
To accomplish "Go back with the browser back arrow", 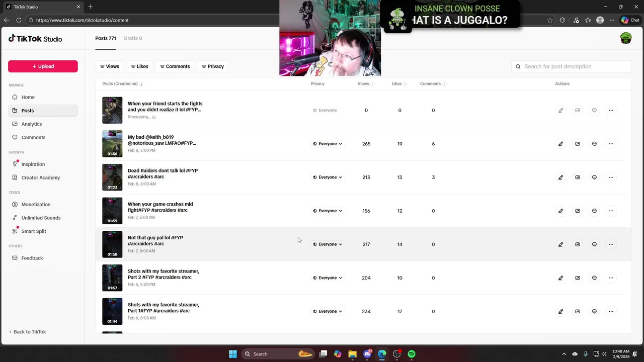I will (6, 20).
